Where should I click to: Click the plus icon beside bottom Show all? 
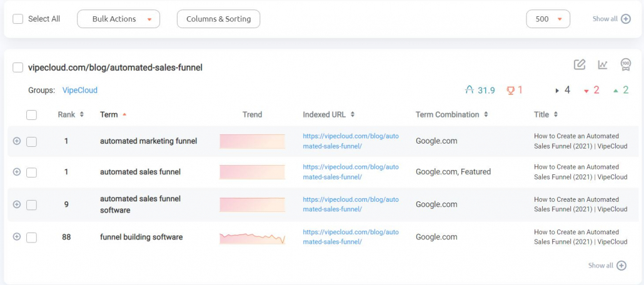click(x=622, y=265)
